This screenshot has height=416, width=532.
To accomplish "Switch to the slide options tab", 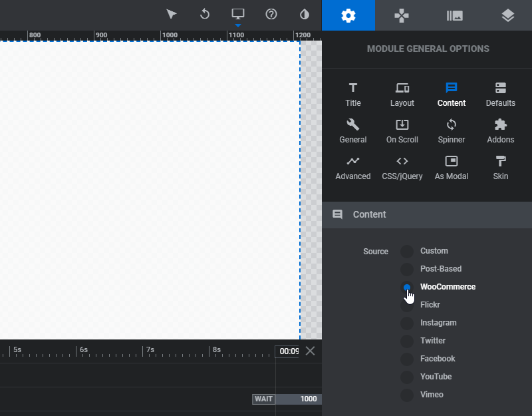I will [455, 15].
